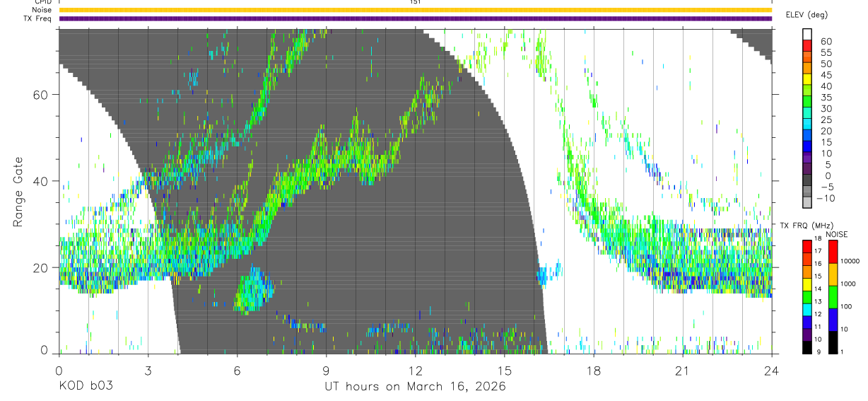
Task: Pick the green segment of the TX FRQ bar
Action: [807, 296]
